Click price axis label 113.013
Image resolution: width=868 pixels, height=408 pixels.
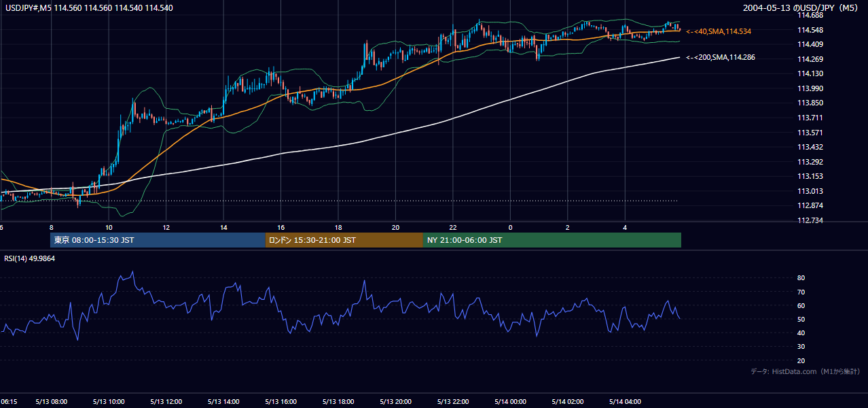[x=810, y=191]
